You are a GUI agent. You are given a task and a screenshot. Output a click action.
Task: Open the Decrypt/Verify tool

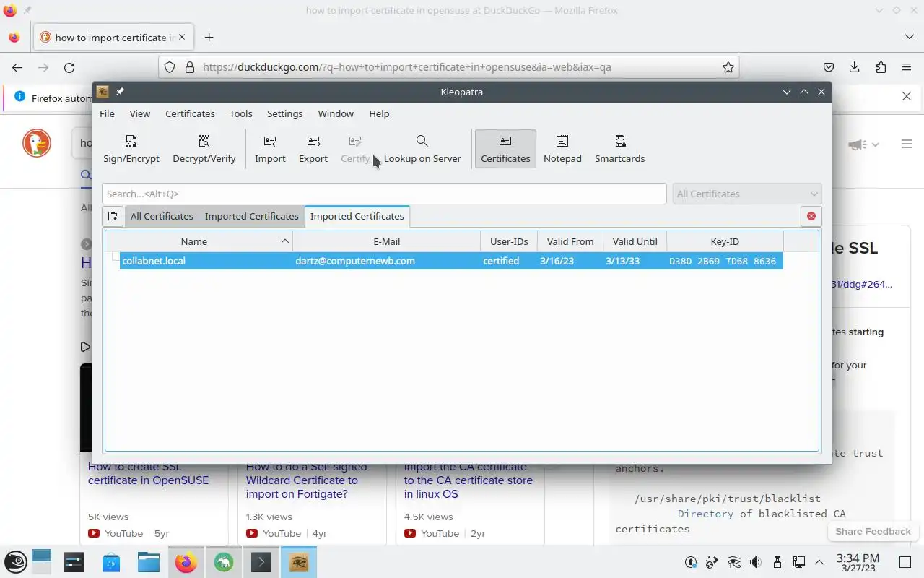click(204, 149)
